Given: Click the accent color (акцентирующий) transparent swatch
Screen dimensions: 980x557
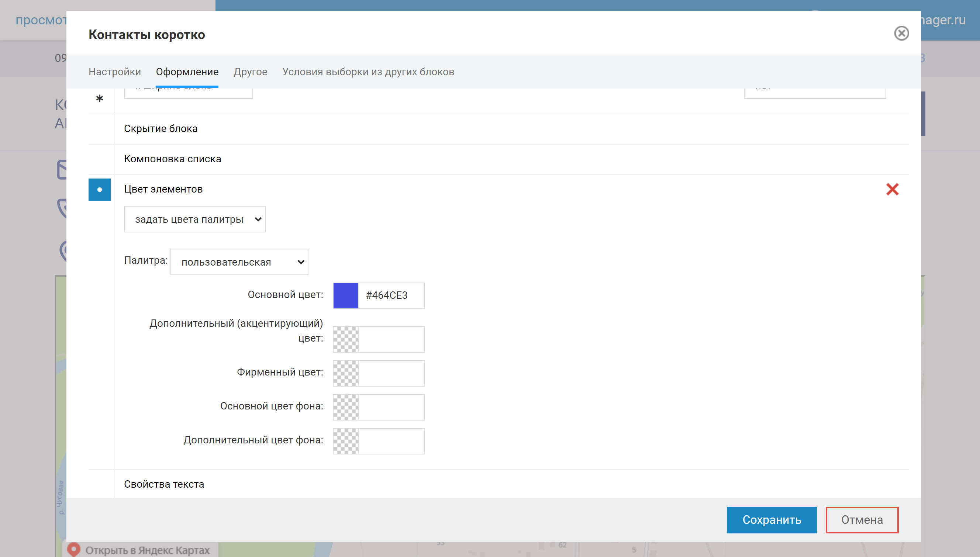Looking at the screenshot, I should pyautogui.click(x=345, y=339).
